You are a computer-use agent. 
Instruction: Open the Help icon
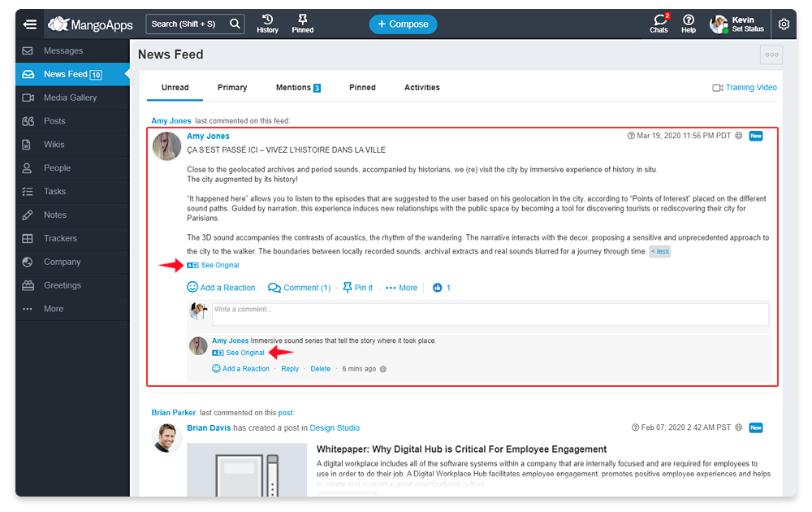click(689, 24)
